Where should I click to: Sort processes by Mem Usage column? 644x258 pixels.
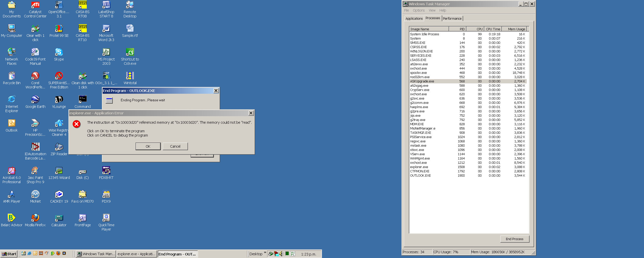pos(514,29)
